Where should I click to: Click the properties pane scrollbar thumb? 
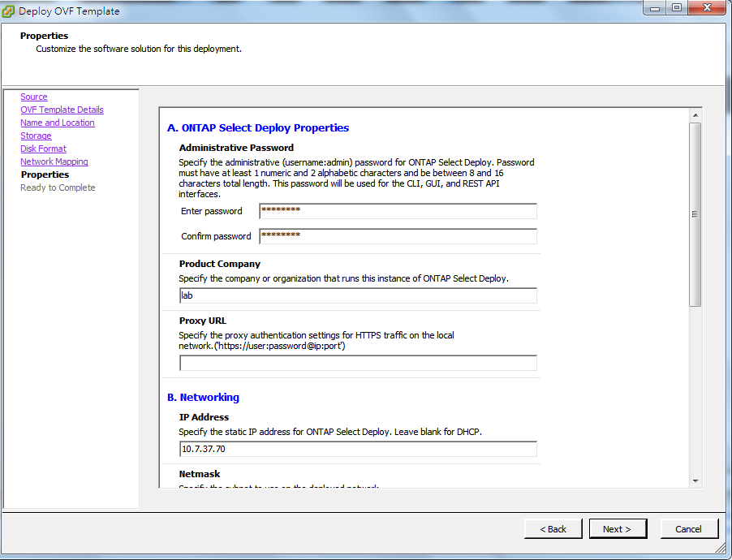click(695, 215)
